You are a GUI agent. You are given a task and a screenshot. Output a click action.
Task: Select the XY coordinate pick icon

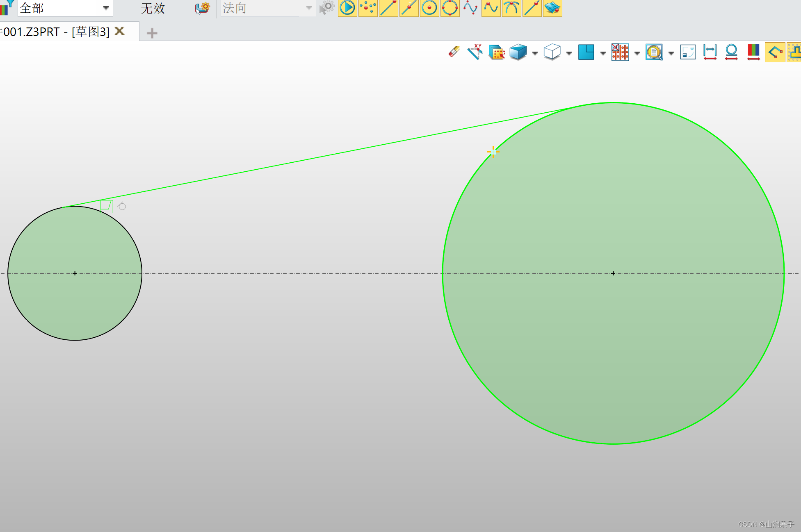[x=475, y=52]
